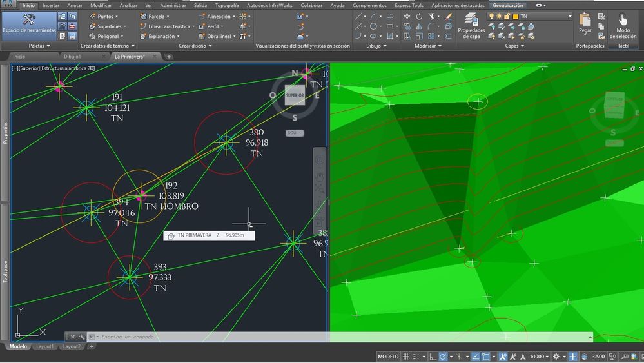Click the MODELO status bar button

coord(388,357)
